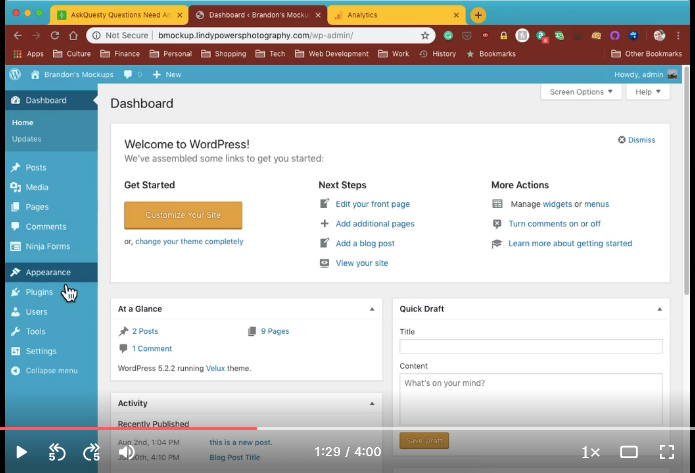Screen dimensions: 695x473
Task: Open the Updates submenu link
Action: (27, 139)
